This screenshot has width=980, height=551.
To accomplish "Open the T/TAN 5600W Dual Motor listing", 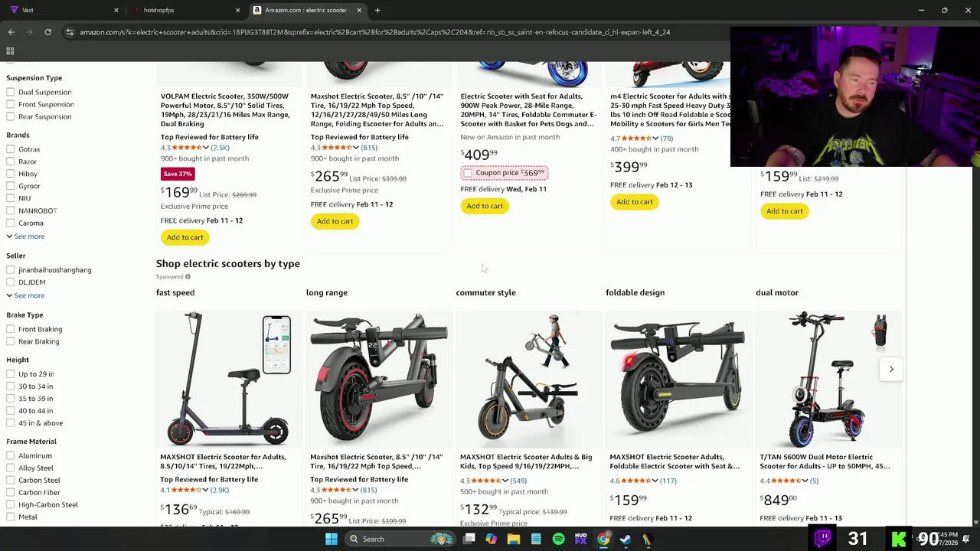I will [825, 461].
